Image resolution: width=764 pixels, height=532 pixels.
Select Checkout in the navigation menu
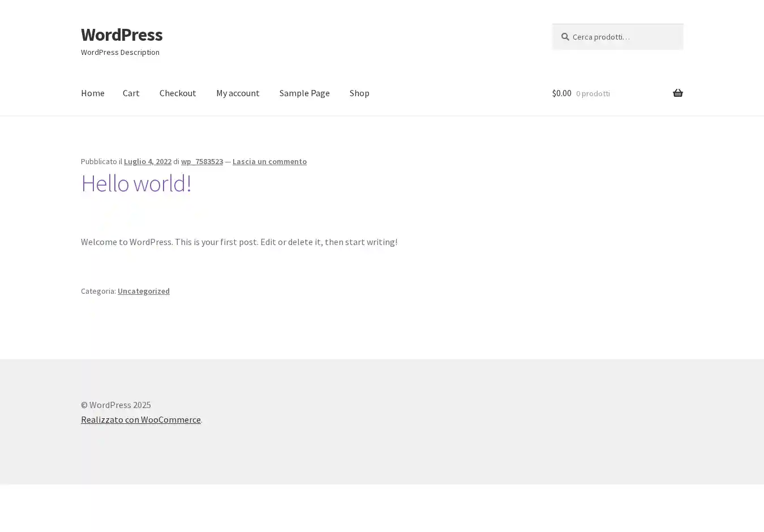(x=178, y=93)
